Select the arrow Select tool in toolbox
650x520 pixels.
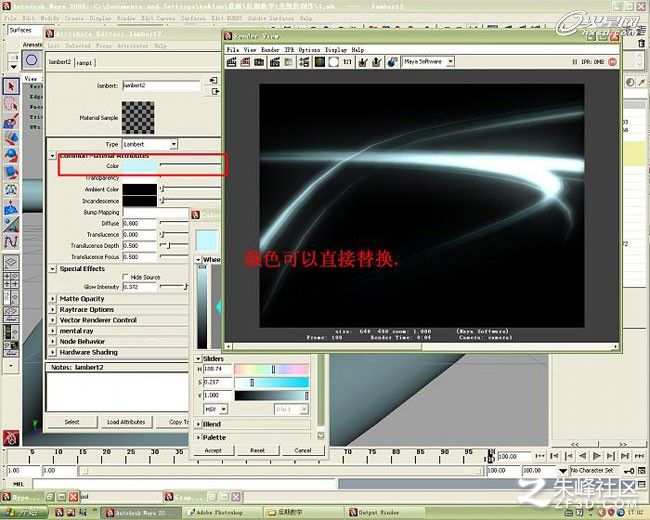[x=11, y=86]
